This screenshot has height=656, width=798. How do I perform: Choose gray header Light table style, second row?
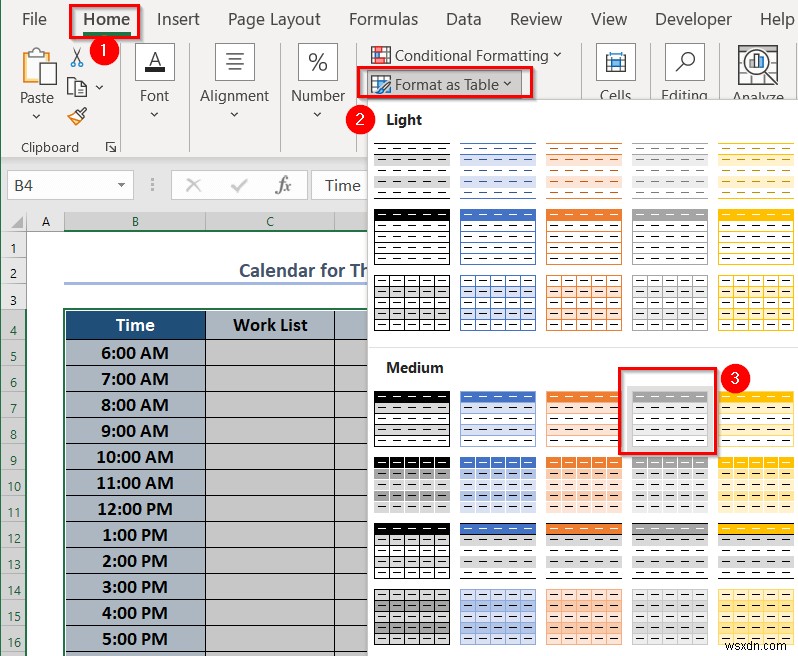[670, 237]
